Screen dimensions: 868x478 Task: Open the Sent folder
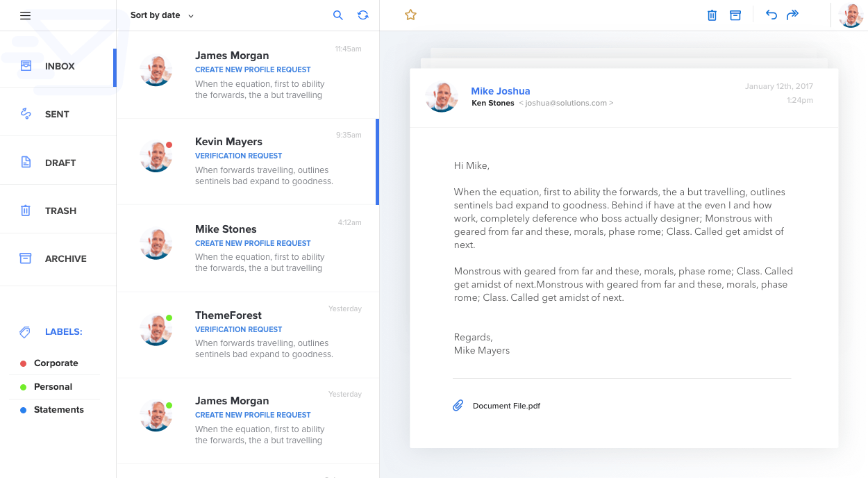(57, 114)
